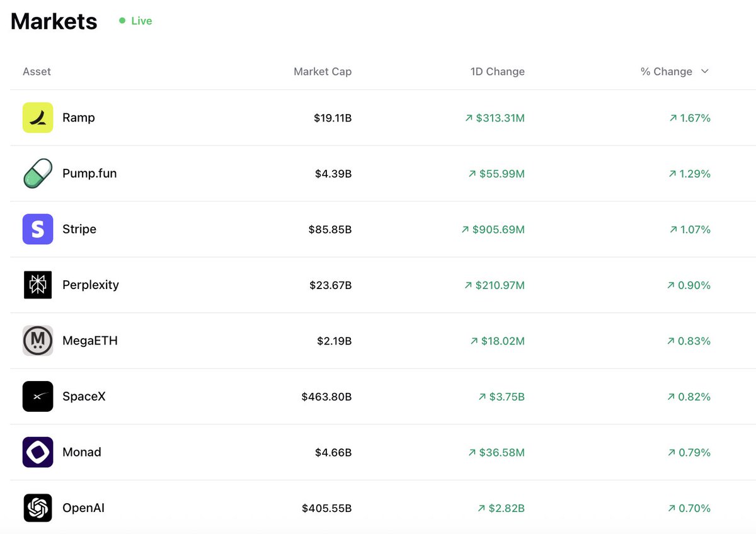Open the Monad asset name
756x534 pixels.
tap(82, 452)
